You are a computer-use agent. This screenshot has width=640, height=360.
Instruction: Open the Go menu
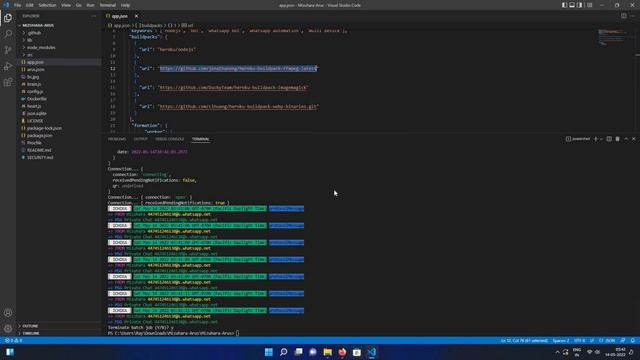point(78,5)
